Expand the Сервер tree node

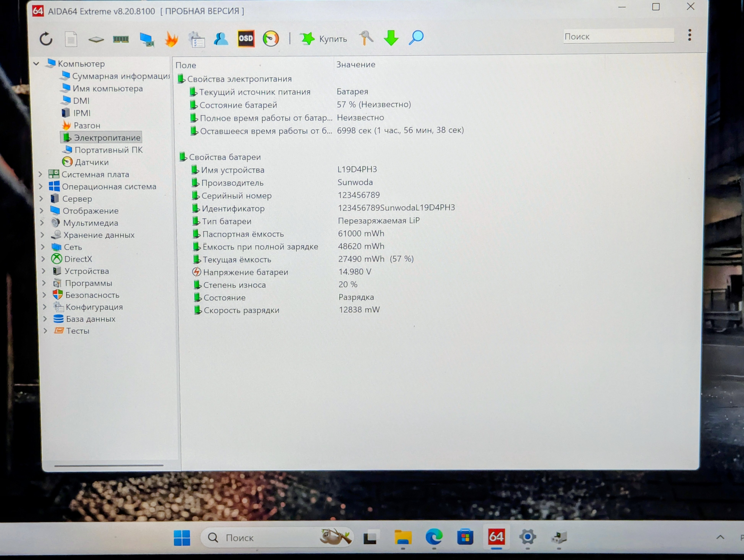click(41, 199)
